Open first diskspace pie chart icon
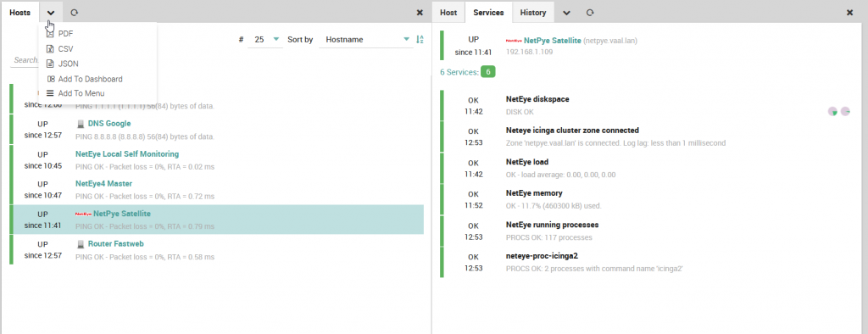 coord(832,112)
